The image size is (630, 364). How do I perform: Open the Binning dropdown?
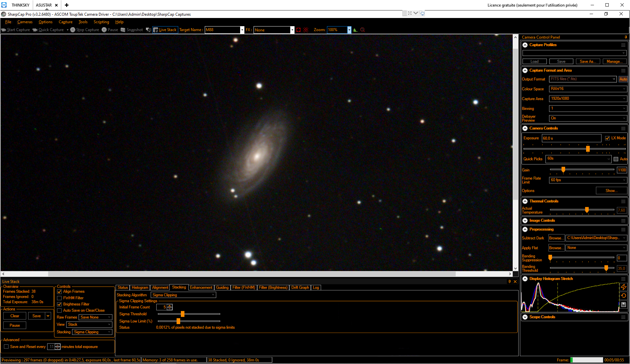[588, 109]
